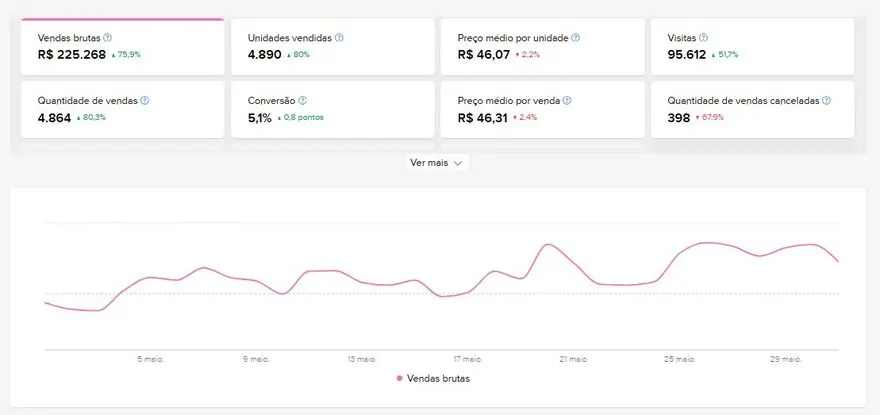Select the Conversão metric card
Image resolution: width=880 pixels, height=415 pixels.
coord(332,110)
